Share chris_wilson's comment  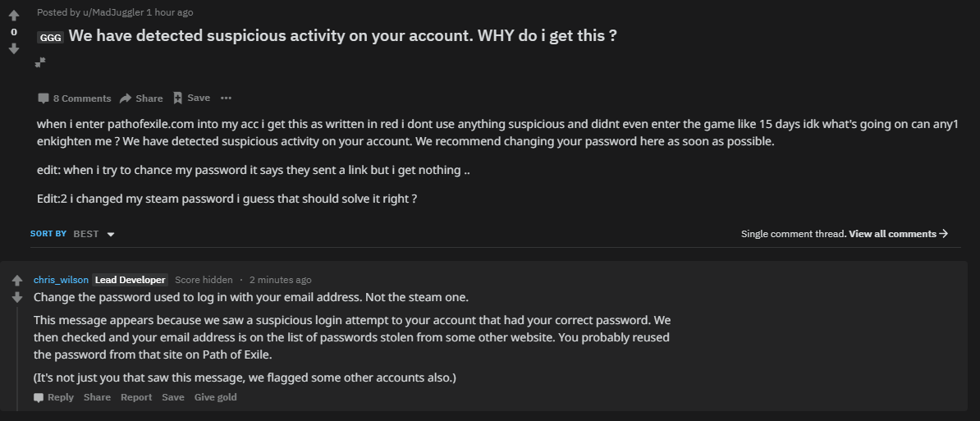(97, 397)
